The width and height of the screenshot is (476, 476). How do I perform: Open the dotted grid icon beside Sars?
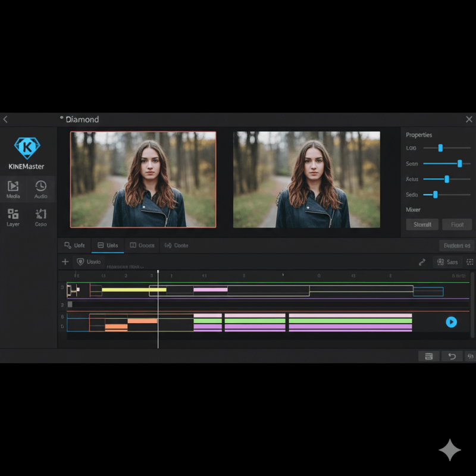(470, 262)
